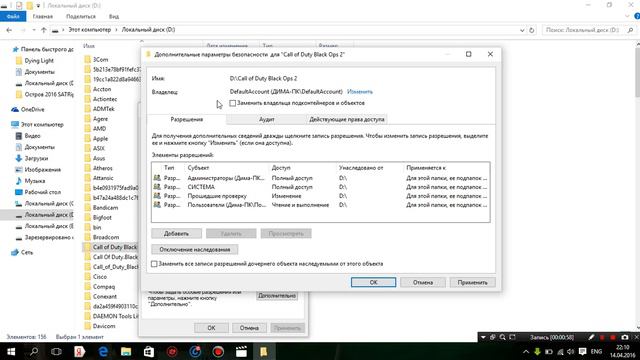
Task: Open the OneDrive item in the navigation pane
Action: click(28, 109)
